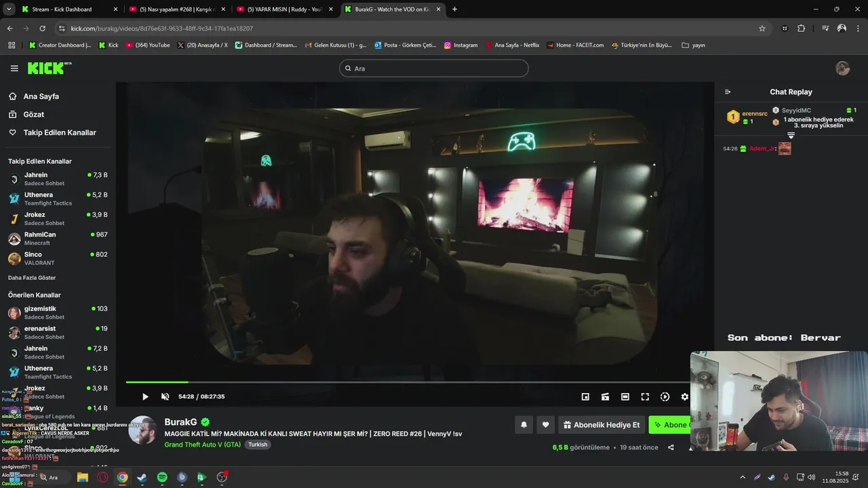Show hidden system tray icons

743,477
